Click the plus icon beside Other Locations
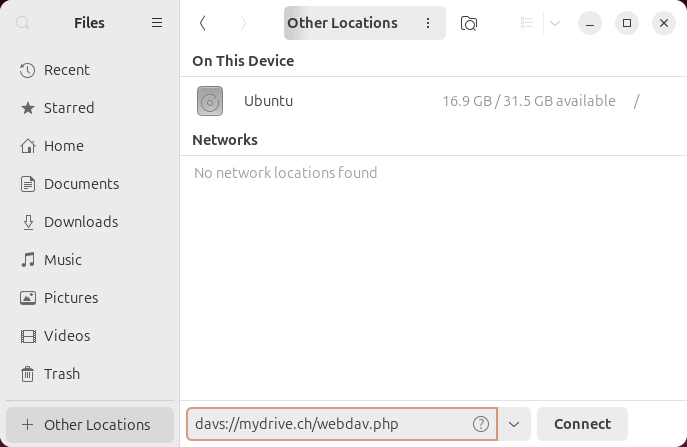The height and width of the screenshot is (447, 687). 27,425
